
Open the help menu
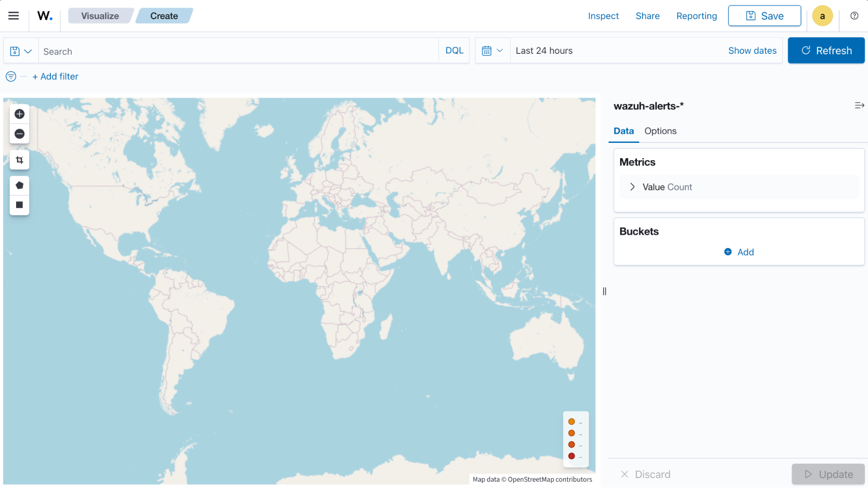click(854, 16)
